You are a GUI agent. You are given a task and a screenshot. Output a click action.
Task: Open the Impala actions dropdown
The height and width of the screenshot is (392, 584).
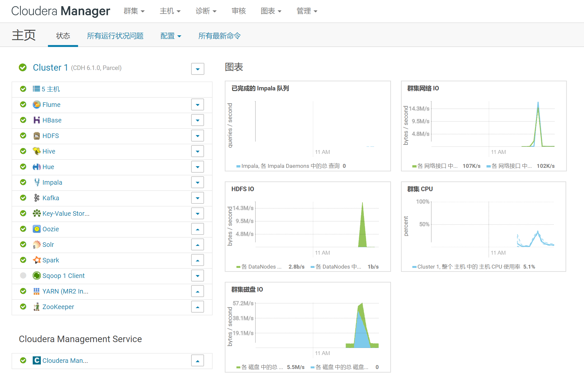pyautogui.click(x=198, y=182)
